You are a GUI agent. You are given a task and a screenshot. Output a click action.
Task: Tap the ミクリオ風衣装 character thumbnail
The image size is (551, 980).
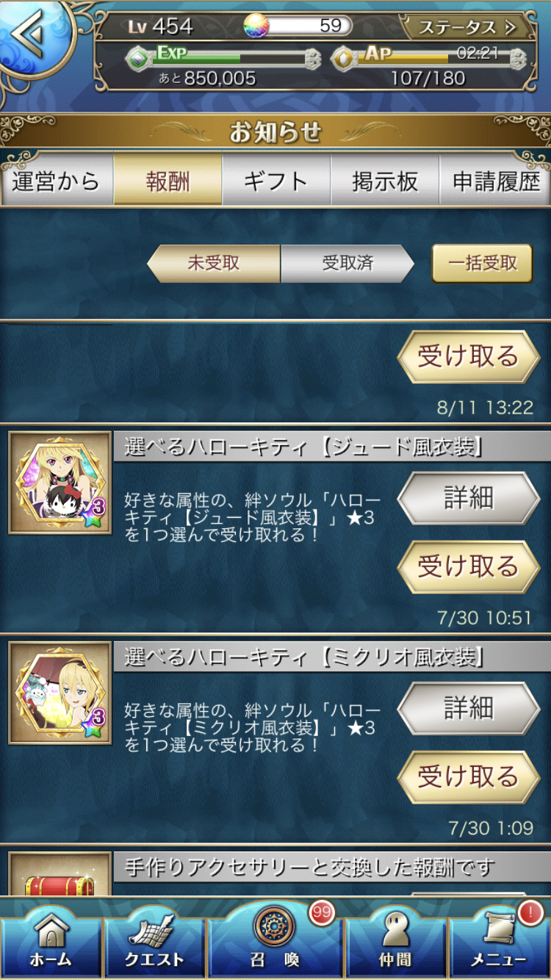(x=60, y=693)
